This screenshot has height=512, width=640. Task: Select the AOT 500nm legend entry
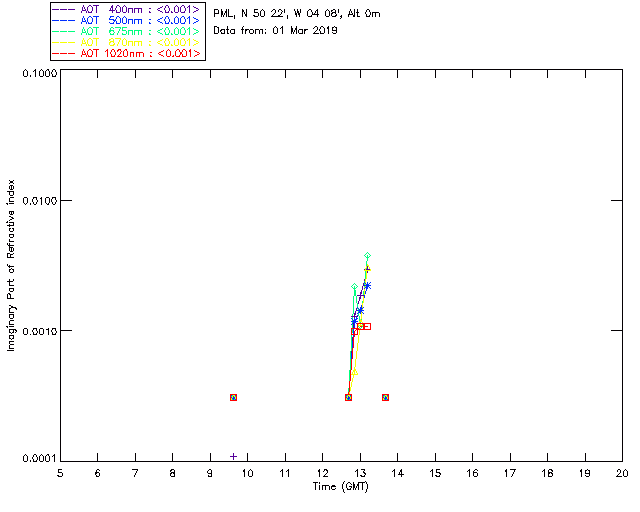pyautogui.click(x=126, y=20)
